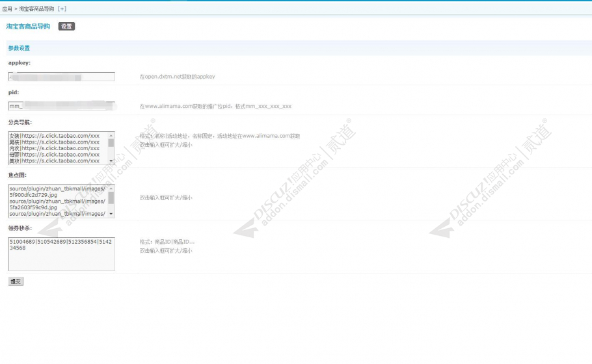Click the [+] add shortcut link
The width and height of the screenshot is (592, 364).
62,8
